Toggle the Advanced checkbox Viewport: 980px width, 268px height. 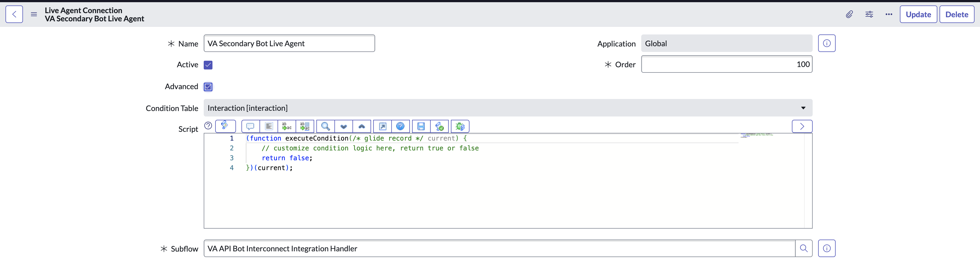click(208, 87)
